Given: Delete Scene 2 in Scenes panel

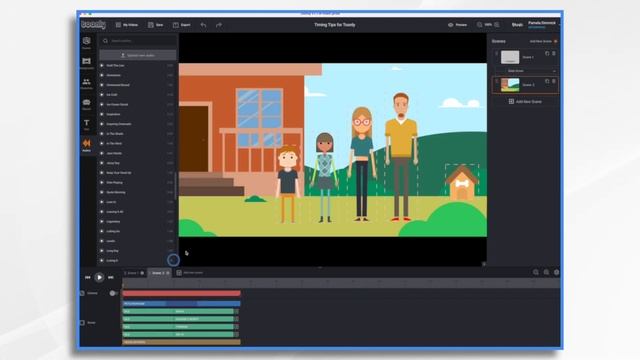Looking at the screenshot, I should [x=554, y=81].
